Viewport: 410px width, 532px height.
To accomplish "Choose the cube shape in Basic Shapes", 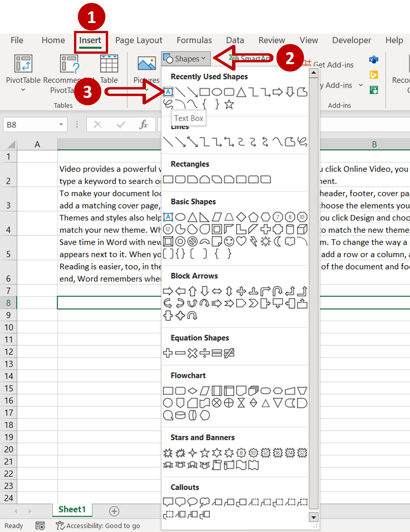I will pyautogui.click(x=302, y=229).
